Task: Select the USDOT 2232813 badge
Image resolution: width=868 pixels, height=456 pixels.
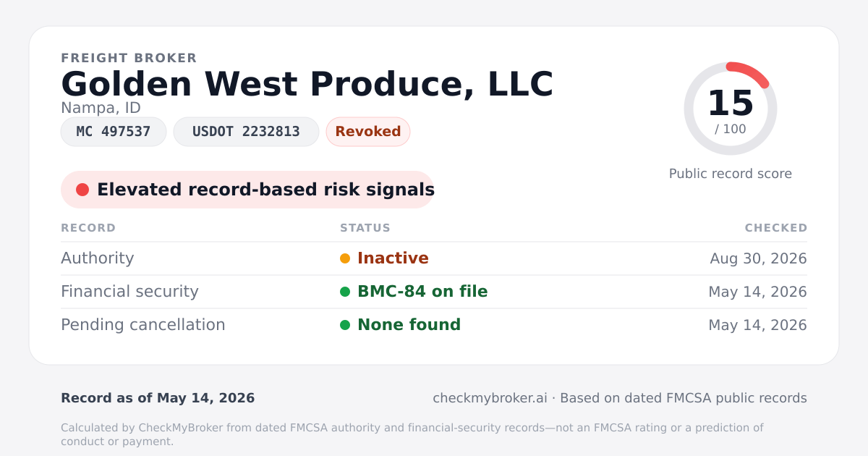Action: click(246, 132)
